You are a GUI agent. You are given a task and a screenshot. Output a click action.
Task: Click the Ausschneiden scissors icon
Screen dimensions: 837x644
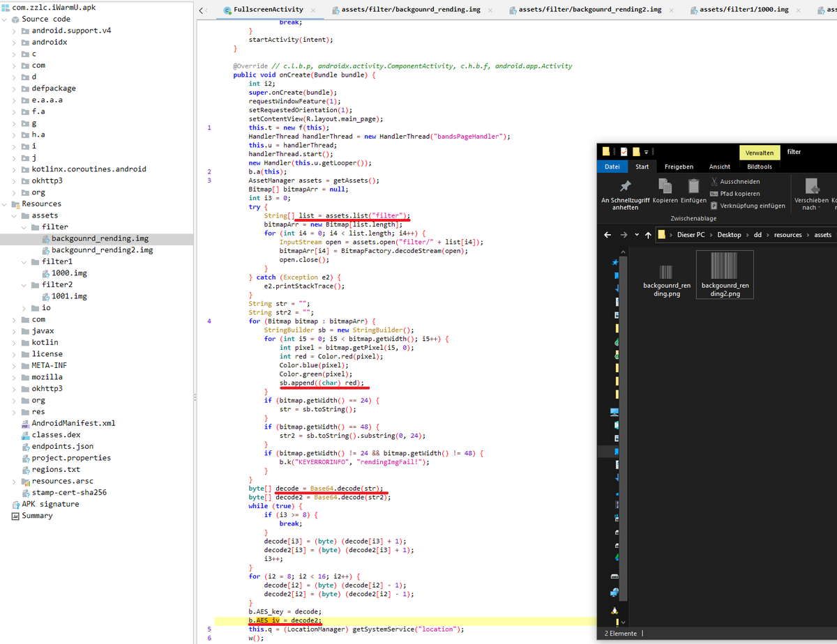(x=714, y=181)
